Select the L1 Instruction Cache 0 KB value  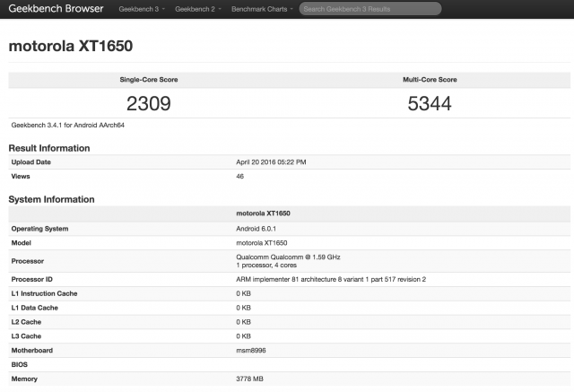click(243, 294)
